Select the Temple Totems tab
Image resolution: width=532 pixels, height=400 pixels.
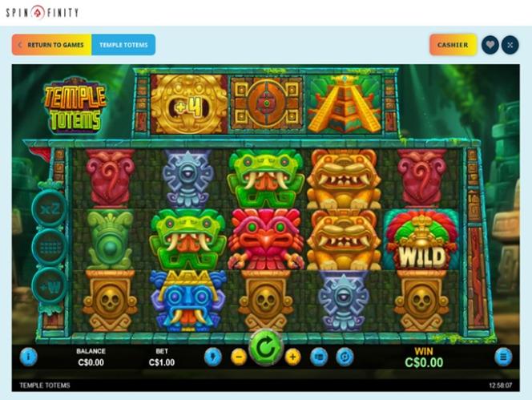123,45
